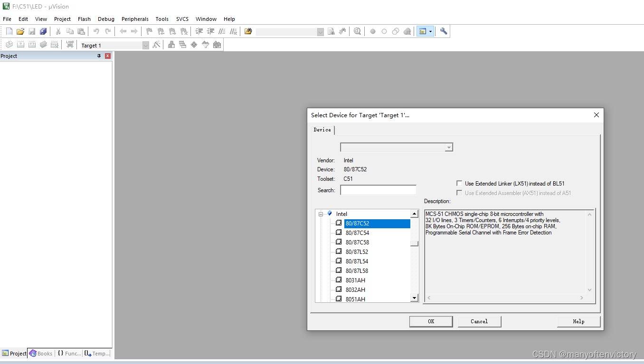The width and height of the screenshot is (644, 364).
Task: Select 80/87C52 highlighted device entry
Action: point(377,224)
